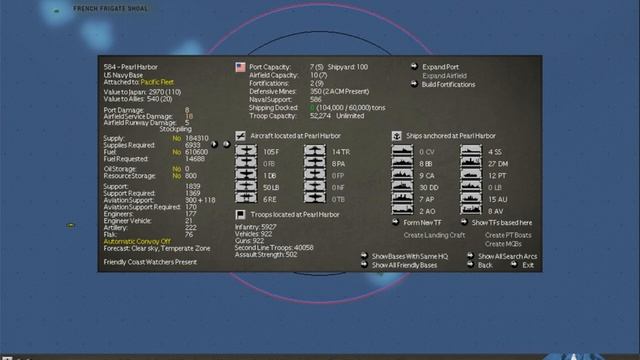
Task: Click the small green island on the map
Action: click(71, 225)
